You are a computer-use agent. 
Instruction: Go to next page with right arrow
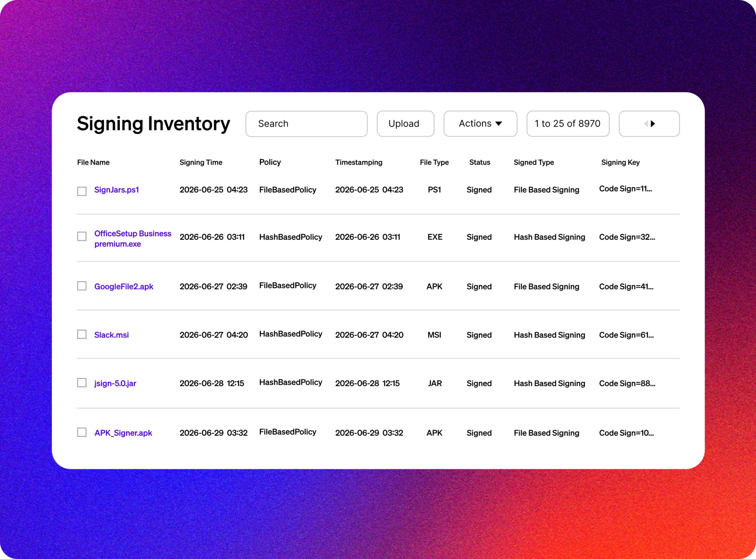(653, 124)
